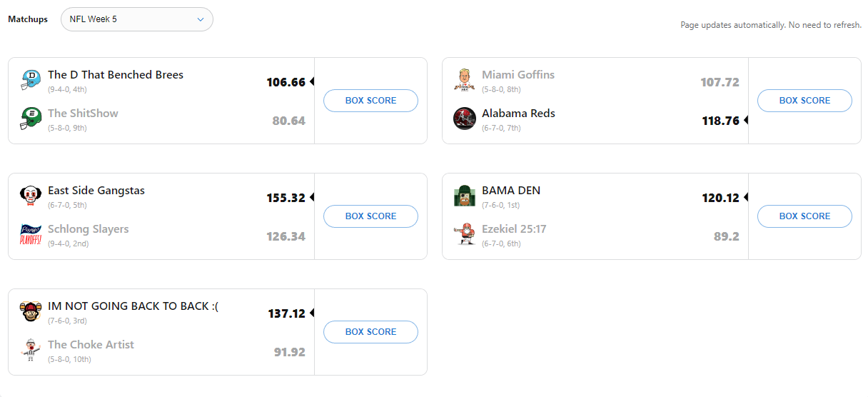Click Alabama Reds round team logo
This screenshot has width=868, height=397.
click(x=465, y=119)
